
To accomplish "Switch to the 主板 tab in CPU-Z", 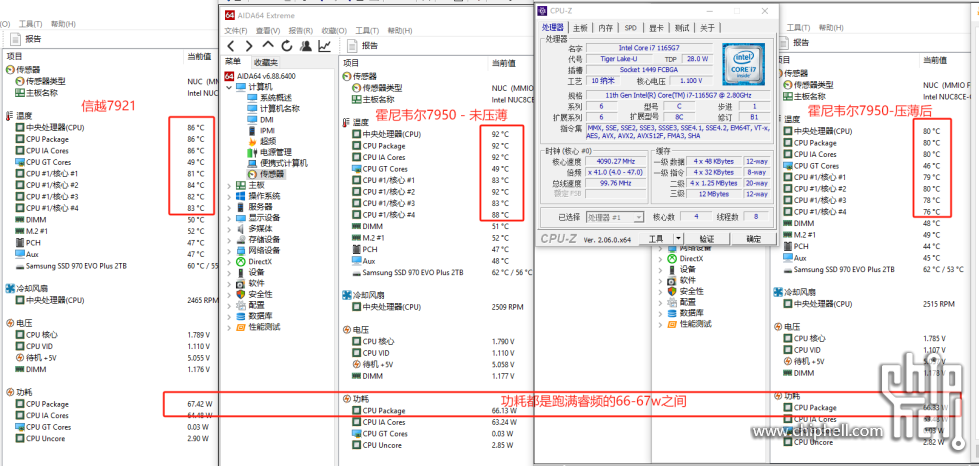I will click(580, 28).
